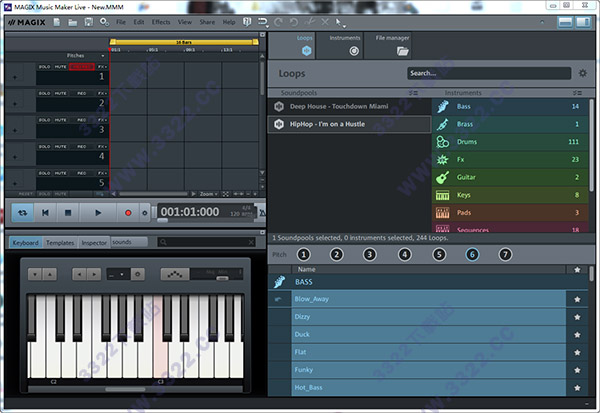Click the undo arrow icon in toolbar
600x413 pixels.
[x=293, y=22]
